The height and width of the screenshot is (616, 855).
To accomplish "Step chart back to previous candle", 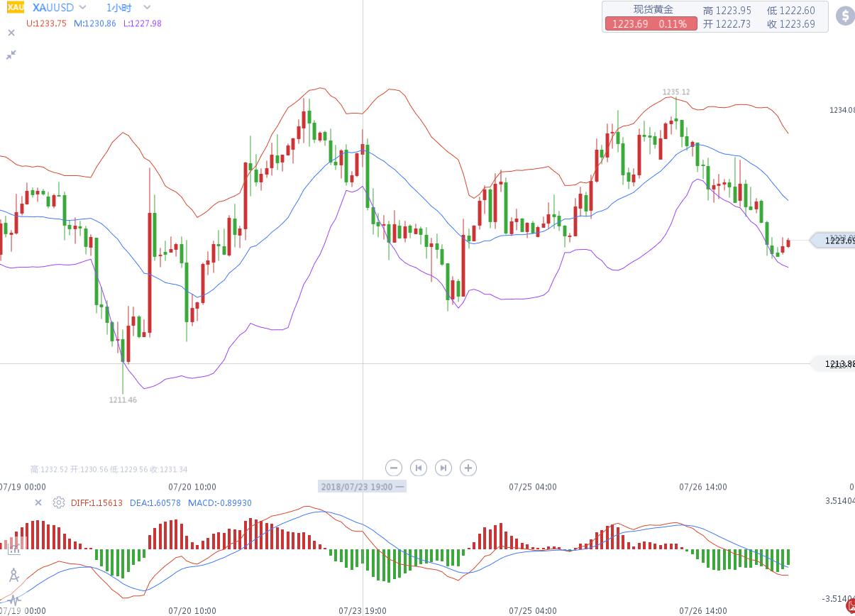I will [419, 468].
